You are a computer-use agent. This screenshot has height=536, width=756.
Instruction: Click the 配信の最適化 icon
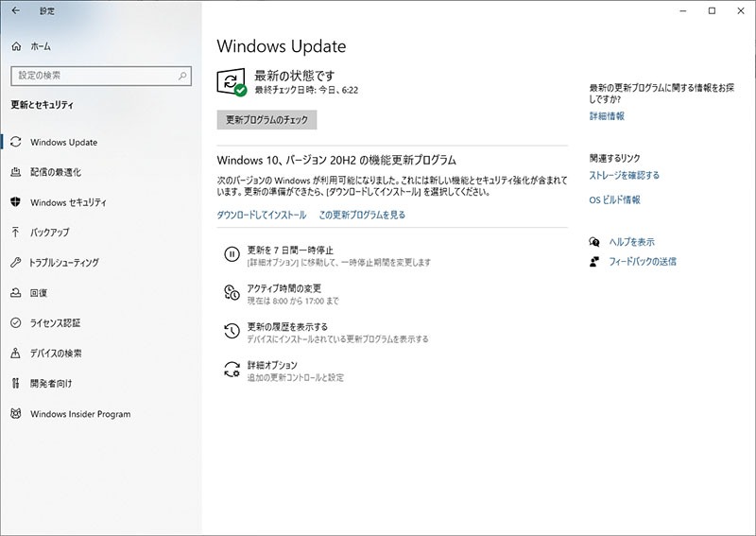[16, 172]
